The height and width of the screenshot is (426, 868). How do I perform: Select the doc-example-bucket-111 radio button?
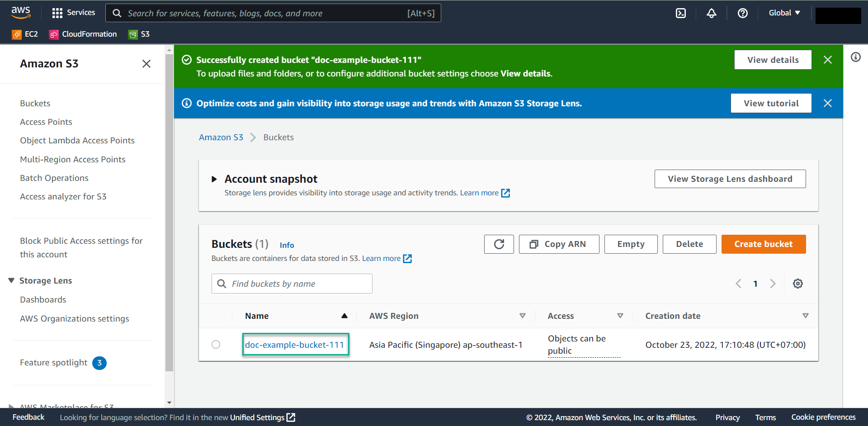coord(216,345)
